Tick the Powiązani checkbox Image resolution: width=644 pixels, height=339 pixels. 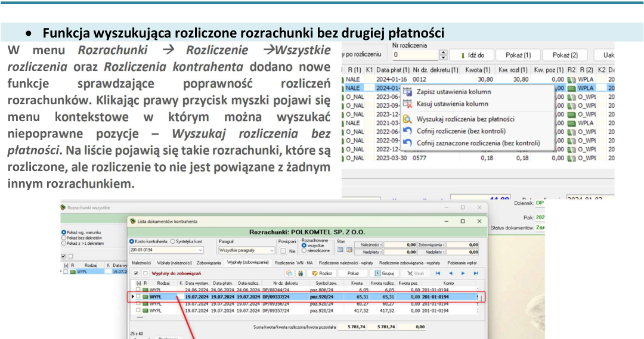283,251
